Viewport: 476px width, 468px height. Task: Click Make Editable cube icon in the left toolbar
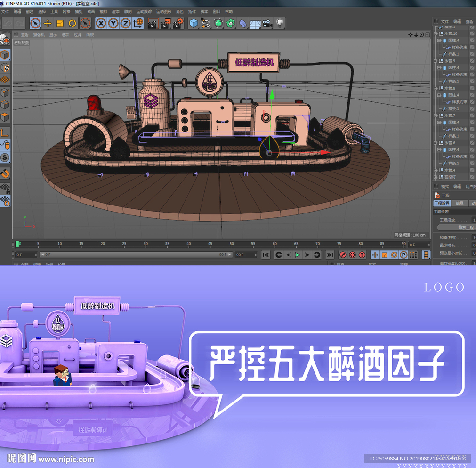(5, 55)
